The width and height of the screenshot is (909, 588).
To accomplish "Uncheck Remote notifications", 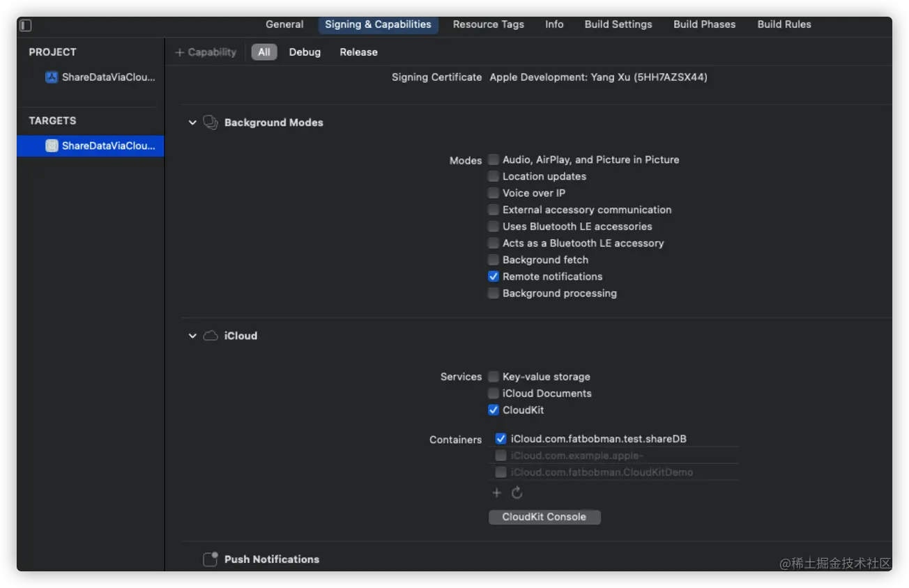I will [x=494, y=277].
